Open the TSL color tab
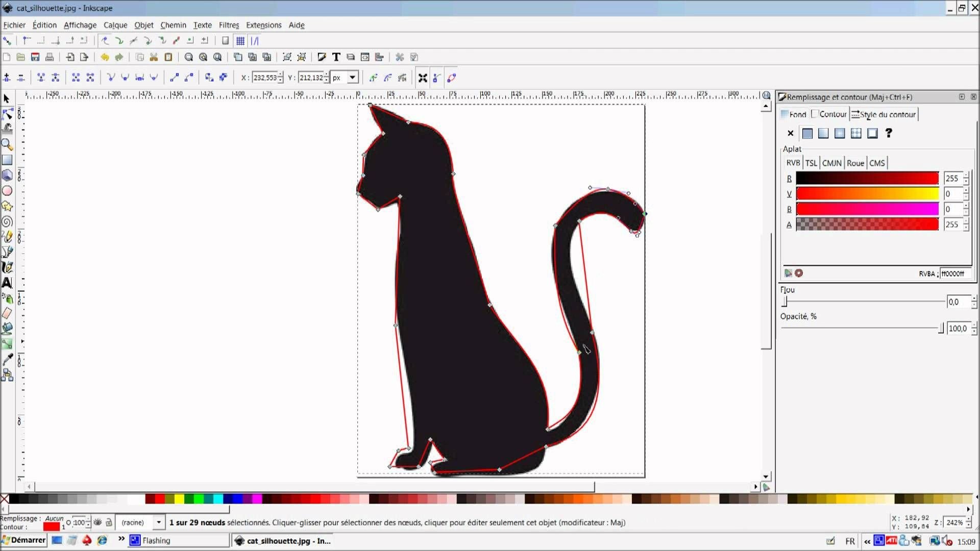980x551 pixels. [811, 163]
